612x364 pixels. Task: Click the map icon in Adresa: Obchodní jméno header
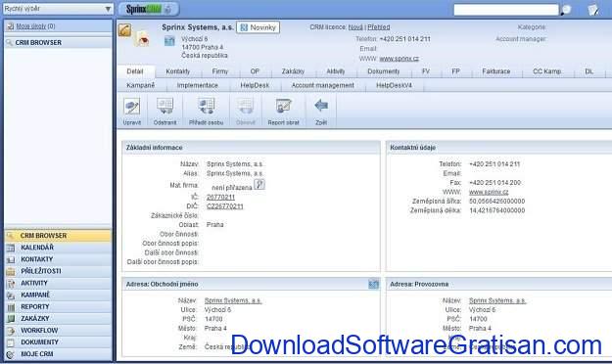tap(373, 284)
